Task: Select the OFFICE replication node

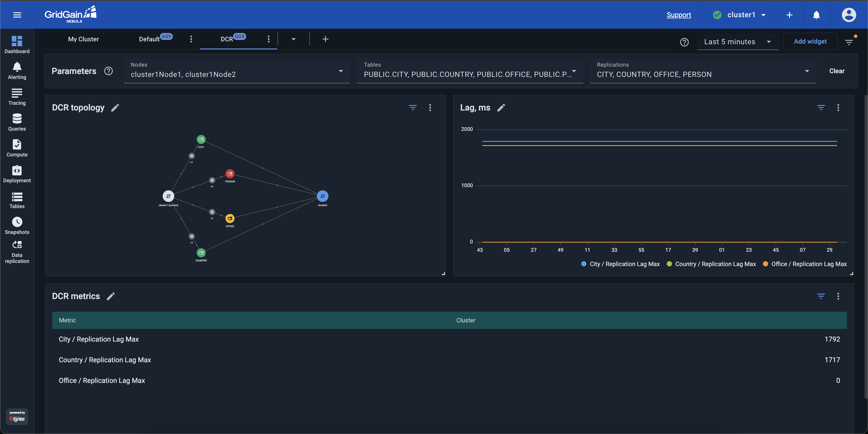Action: 230,219
